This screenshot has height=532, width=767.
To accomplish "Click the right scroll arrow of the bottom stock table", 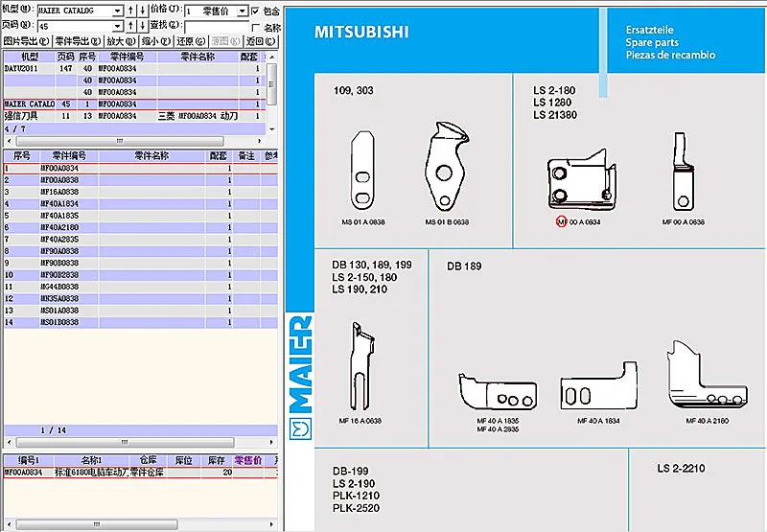I will coord(271,524).
